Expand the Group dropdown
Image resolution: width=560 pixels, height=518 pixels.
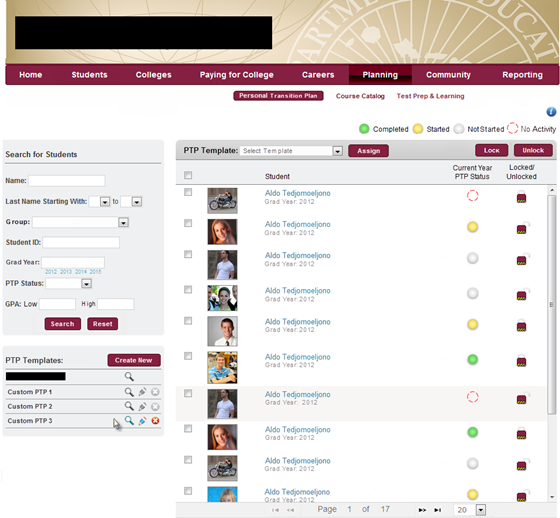81,222
